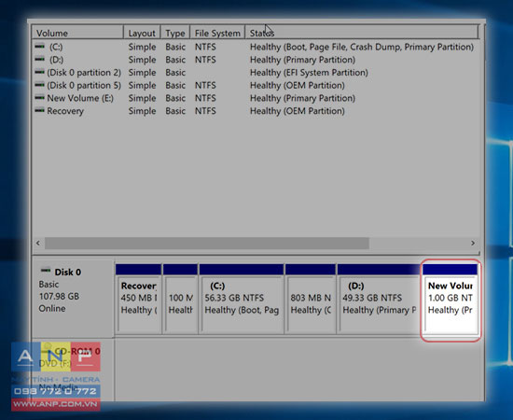Click the New Volume (E:) drive icon

coord(39,98)
